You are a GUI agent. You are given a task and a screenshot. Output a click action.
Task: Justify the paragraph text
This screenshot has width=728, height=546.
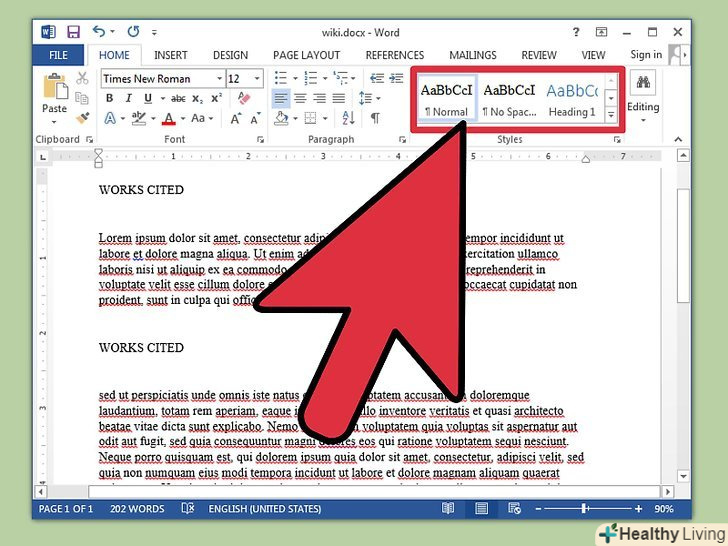coord(339,98)
